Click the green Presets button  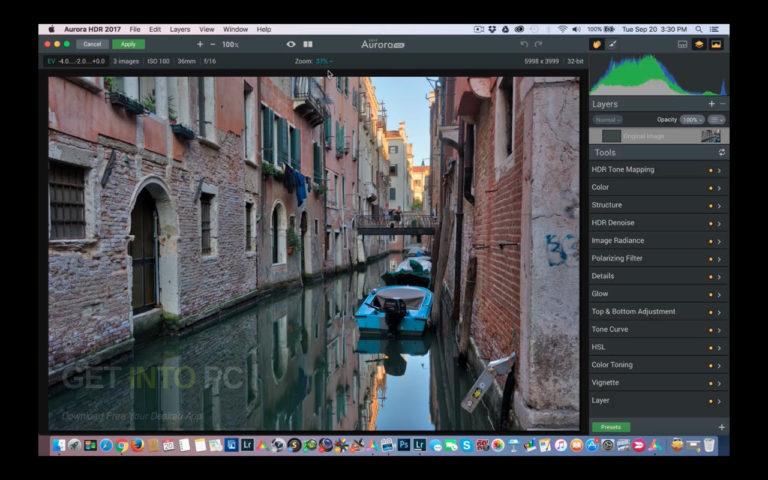point(611,427)
